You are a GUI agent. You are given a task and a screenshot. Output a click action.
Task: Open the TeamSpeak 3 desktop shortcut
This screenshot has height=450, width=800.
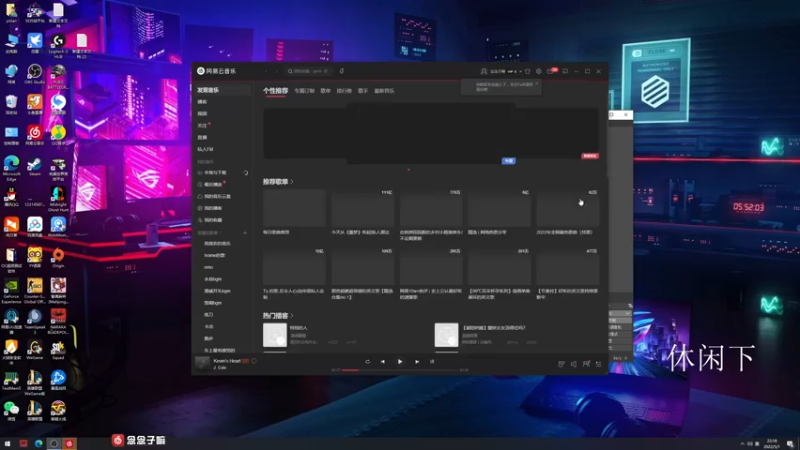[x=34, y=321]
